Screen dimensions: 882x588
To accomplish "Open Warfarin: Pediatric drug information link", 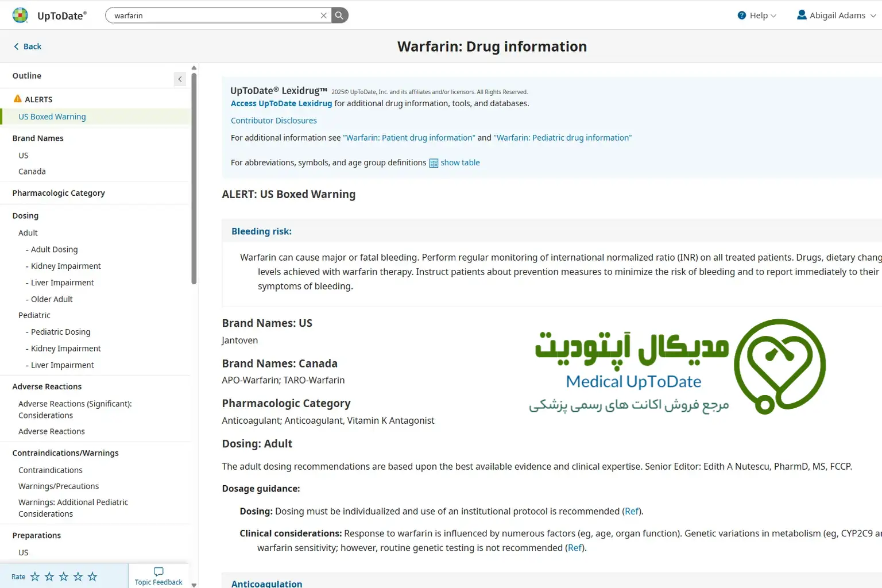I will point(563,138).
